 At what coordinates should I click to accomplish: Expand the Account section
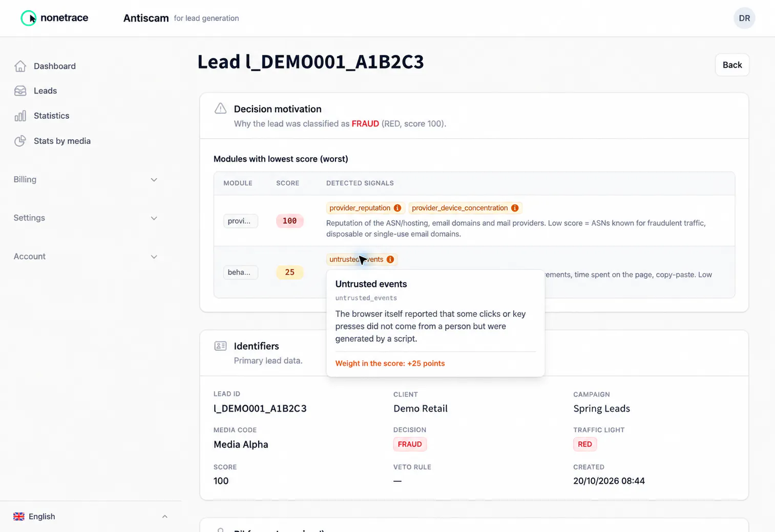click(86, 257)
